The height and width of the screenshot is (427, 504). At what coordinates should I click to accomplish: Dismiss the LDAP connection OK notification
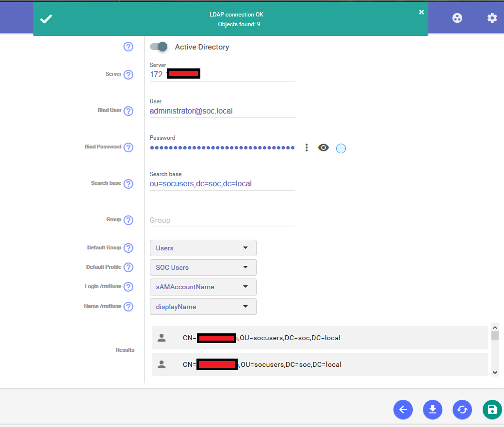422,12
